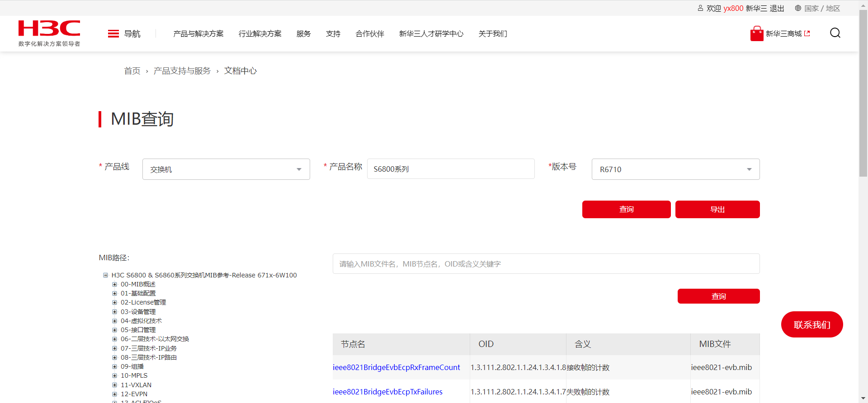The height and width of the screenshot is (403, 868).
Task: Click the OID value 1.3.111.2.802.1.1.24.1.3.4.1.8
Action: click(519, 367)
